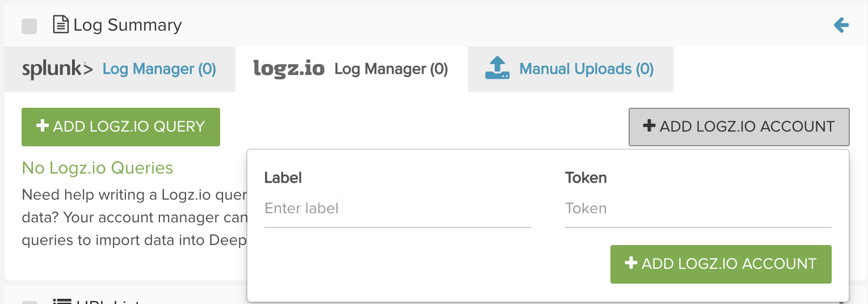This screenshot has width=868, height=304.
Task: Open the Manual Uploads (0) tab
Action: [587, 69]
